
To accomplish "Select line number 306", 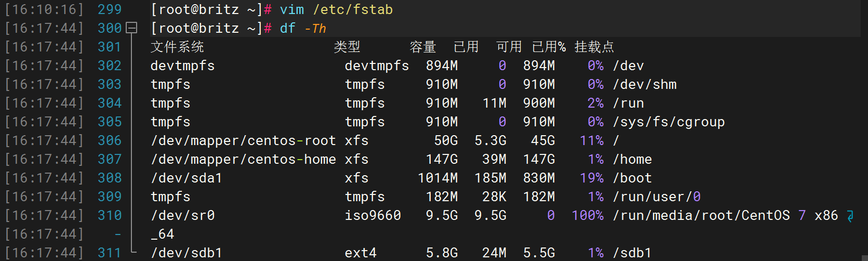I will point(110,140).
